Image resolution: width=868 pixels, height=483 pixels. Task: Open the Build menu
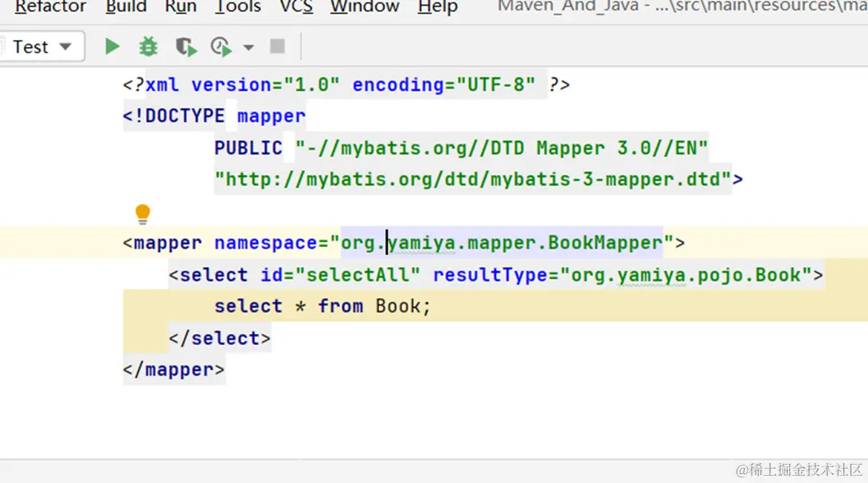126,6
